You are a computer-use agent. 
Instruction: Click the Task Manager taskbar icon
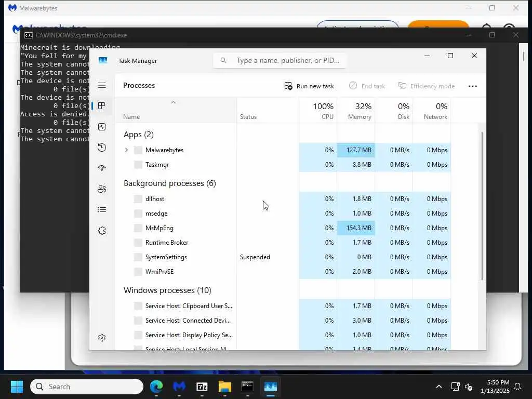(x=270, y=387)
